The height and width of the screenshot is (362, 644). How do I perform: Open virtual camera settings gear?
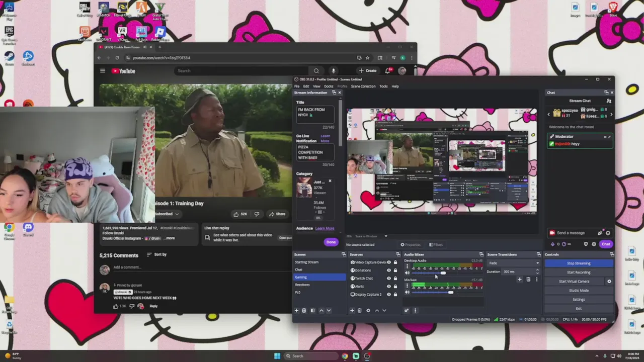click(x=609, y=281)
